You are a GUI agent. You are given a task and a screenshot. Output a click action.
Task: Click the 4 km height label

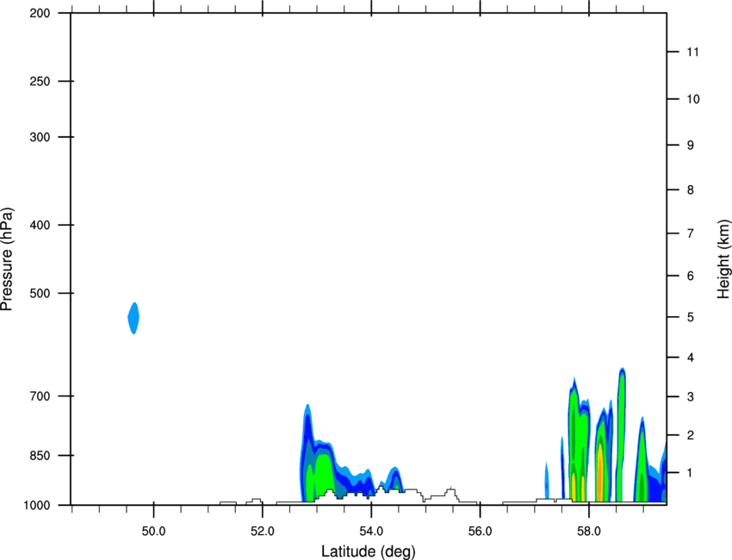[691, 358]
